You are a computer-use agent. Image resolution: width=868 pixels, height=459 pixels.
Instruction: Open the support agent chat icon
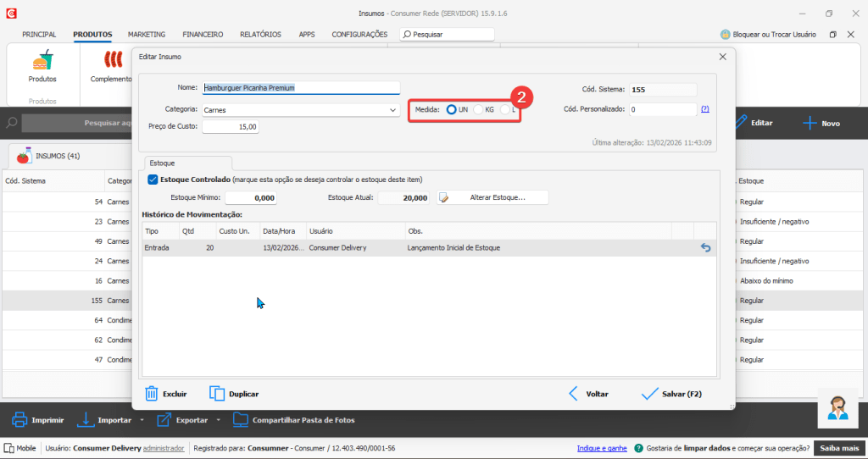tap(837, 407)
